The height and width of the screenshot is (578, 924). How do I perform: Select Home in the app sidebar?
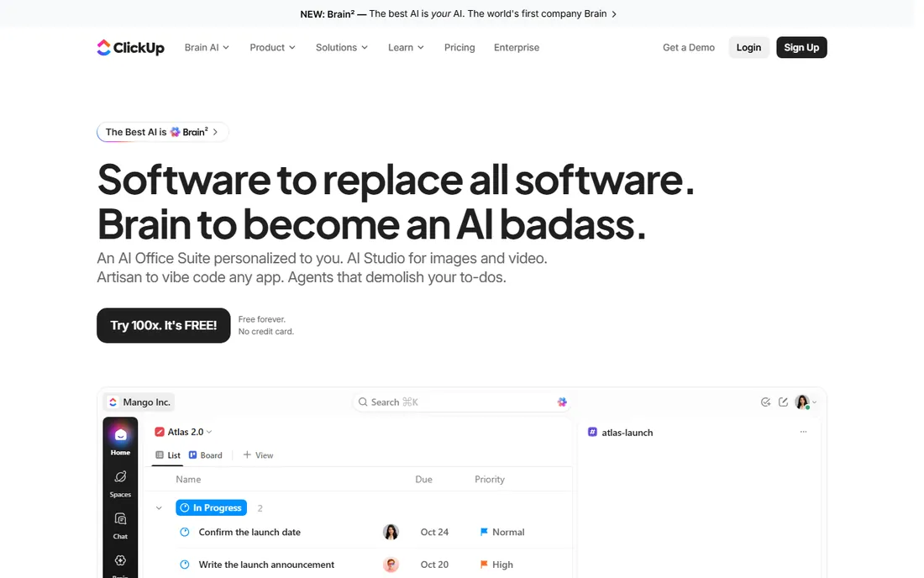(x=120, y=441)
